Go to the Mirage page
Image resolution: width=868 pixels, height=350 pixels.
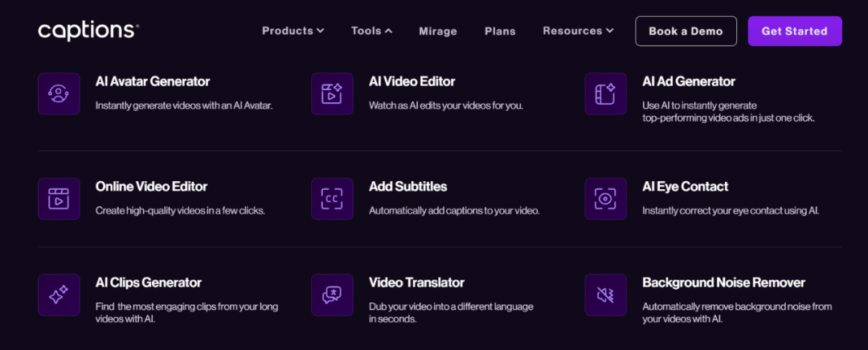point(438,31)
